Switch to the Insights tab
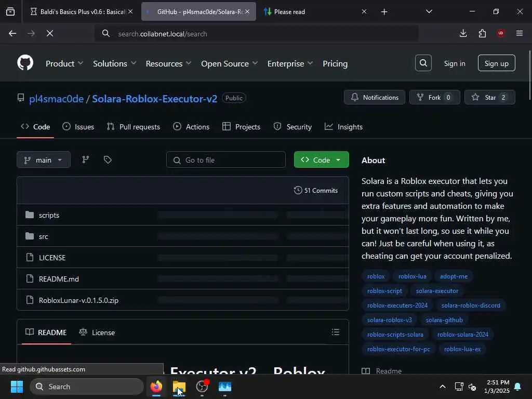Viewport: 532px width, 399px height. 343,127
